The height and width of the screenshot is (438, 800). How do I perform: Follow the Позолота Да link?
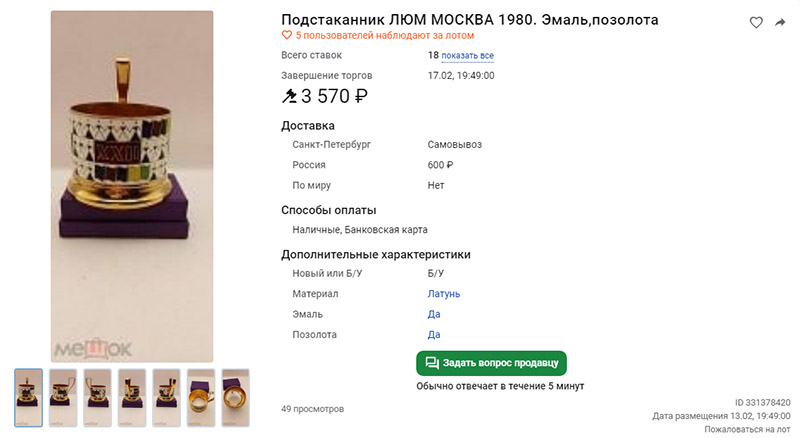(434, 335)
